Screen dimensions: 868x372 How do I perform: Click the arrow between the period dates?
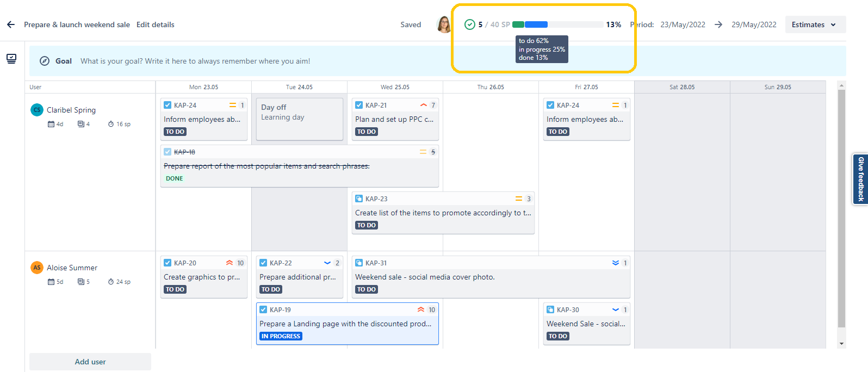pyautogui.click(x=718, y=24)
